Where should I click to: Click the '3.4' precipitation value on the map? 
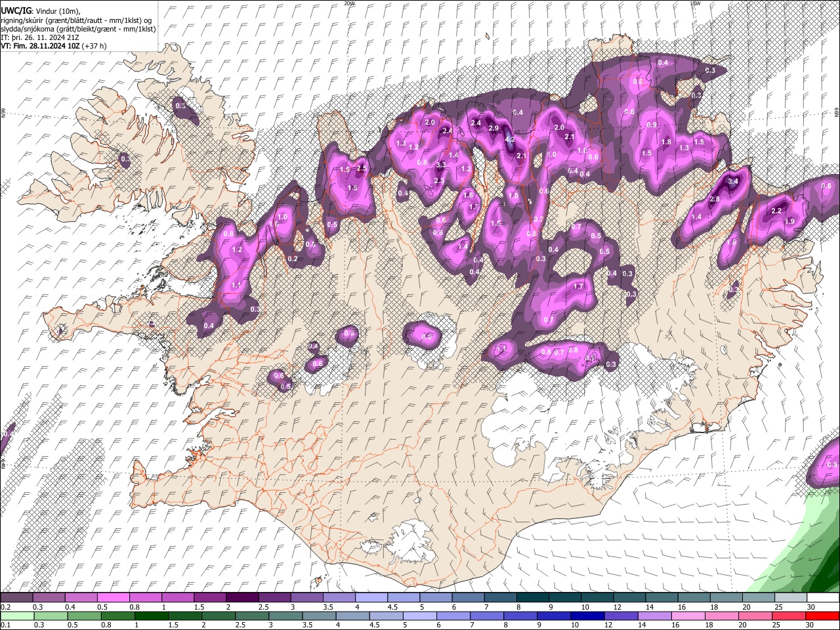pos(734,181)
